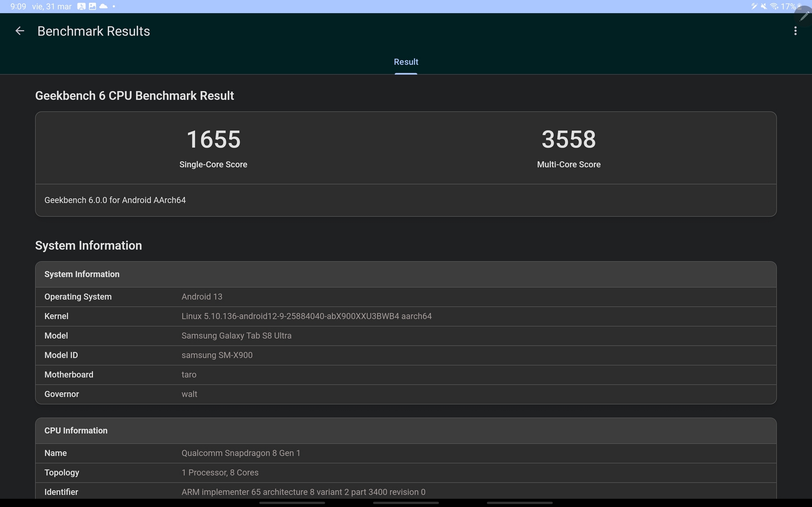The image size is (812, 507).
Task: Tap the cloud notification icon
Action: coord(103,6)
